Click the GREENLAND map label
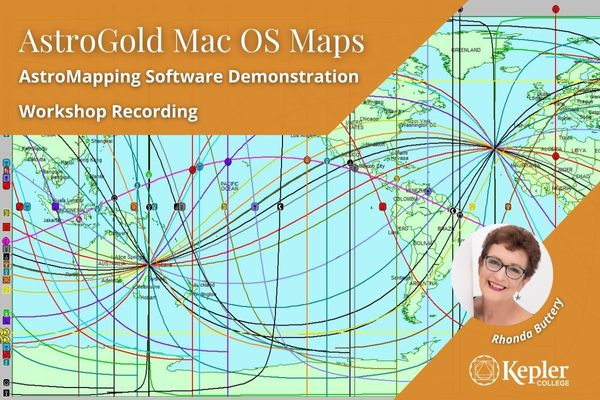 (x=466, y=50)
